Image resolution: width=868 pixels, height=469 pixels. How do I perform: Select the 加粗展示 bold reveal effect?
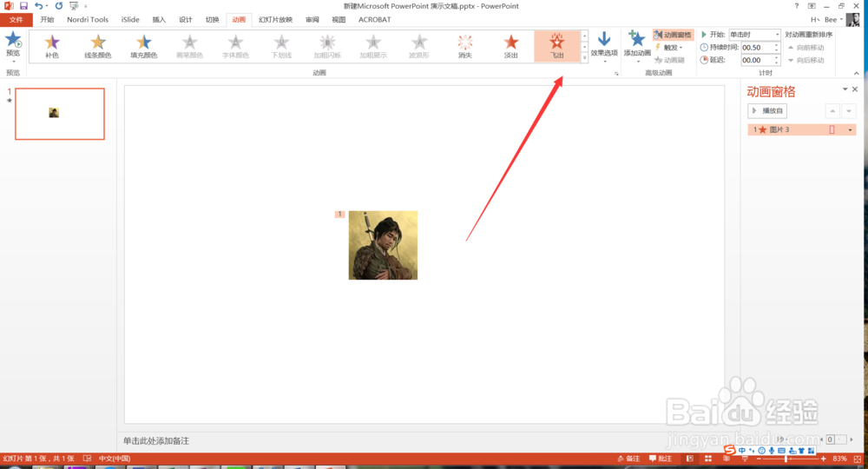[373, 46]
